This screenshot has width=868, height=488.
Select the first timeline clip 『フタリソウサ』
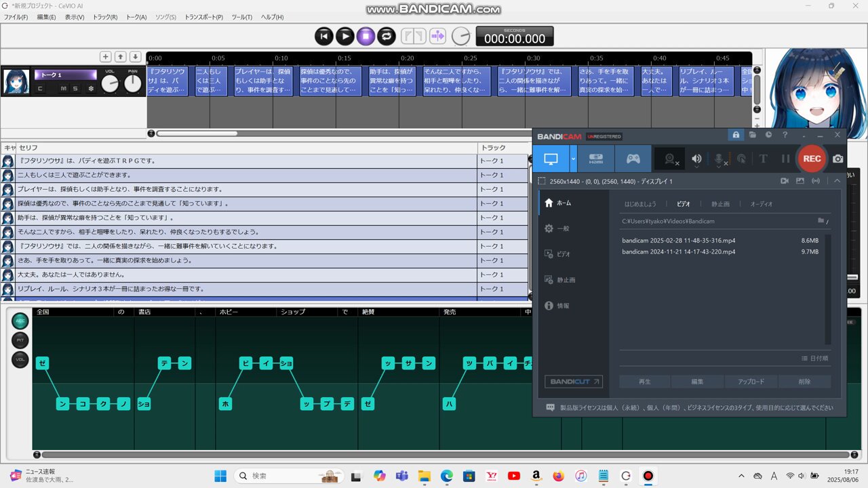coord(167,81)
